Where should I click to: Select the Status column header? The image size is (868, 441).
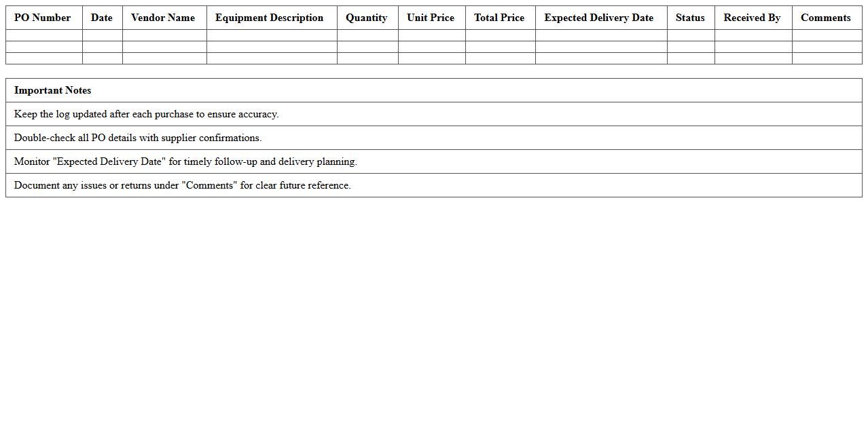pos(690,18)
